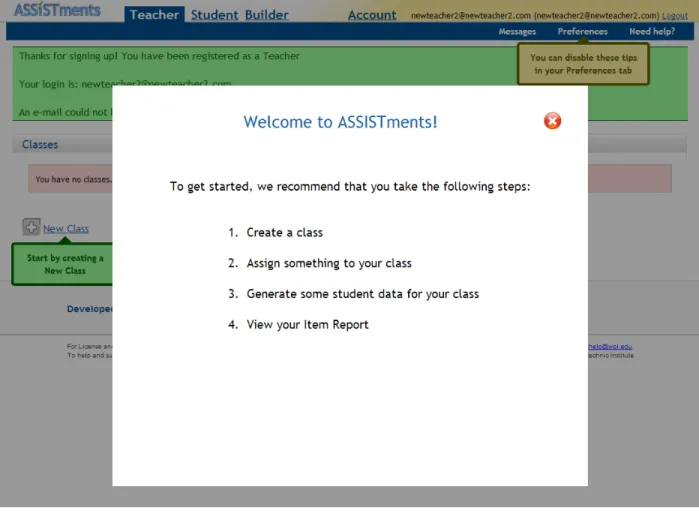Click the 'Thanks for signing up!' message
Viewport: 699px width, 514px height.
point(159,56)
